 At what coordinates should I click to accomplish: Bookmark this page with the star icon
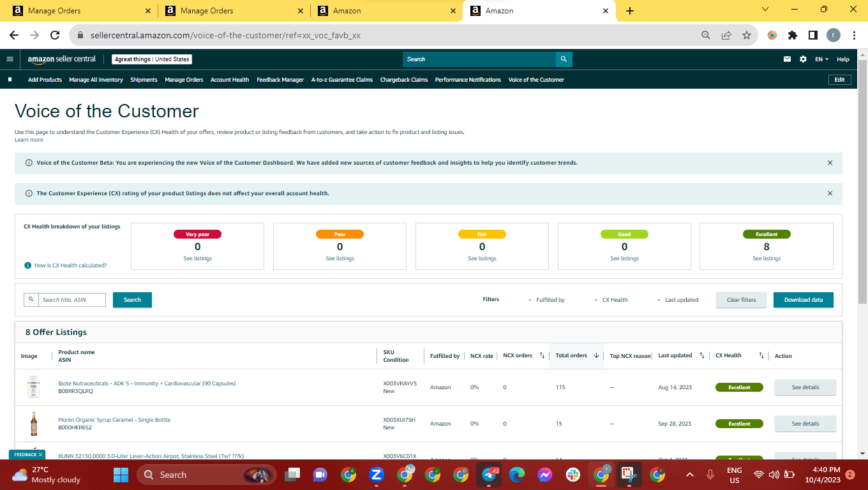click(747, 36)
